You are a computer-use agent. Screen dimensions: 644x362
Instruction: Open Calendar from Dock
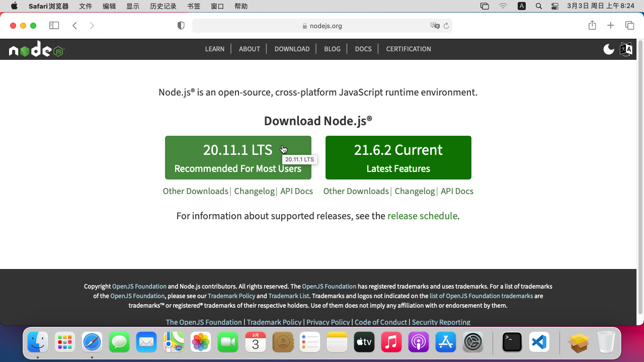(x=255, y=342)
